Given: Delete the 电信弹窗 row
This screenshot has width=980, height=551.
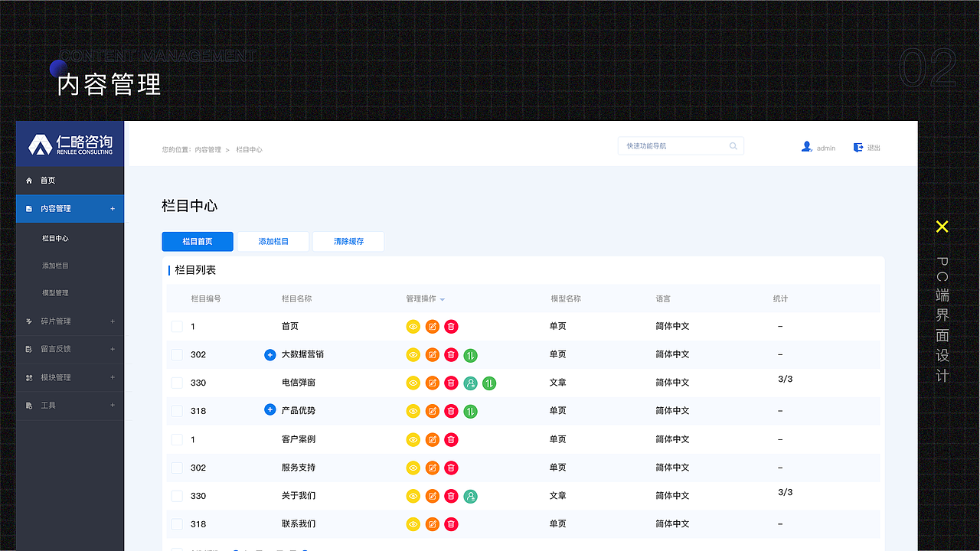Looking at the screenshot, I should point(452,383).
